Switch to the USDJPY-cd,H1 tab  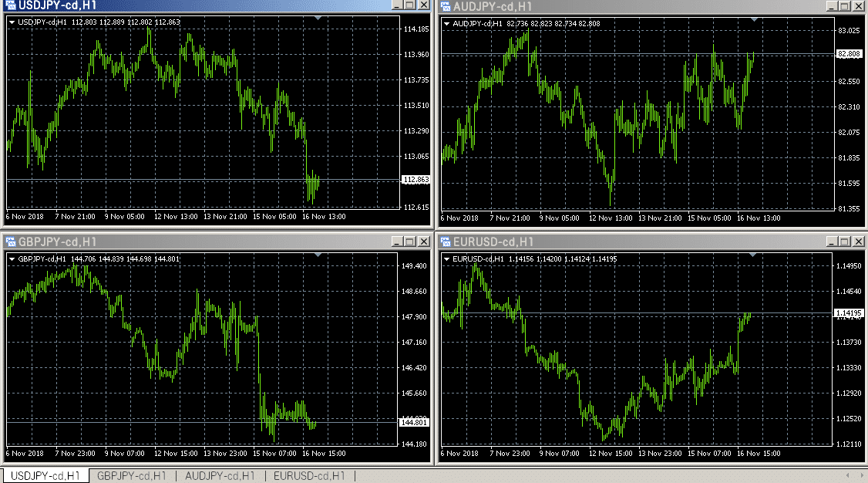[x=45, y=476]
